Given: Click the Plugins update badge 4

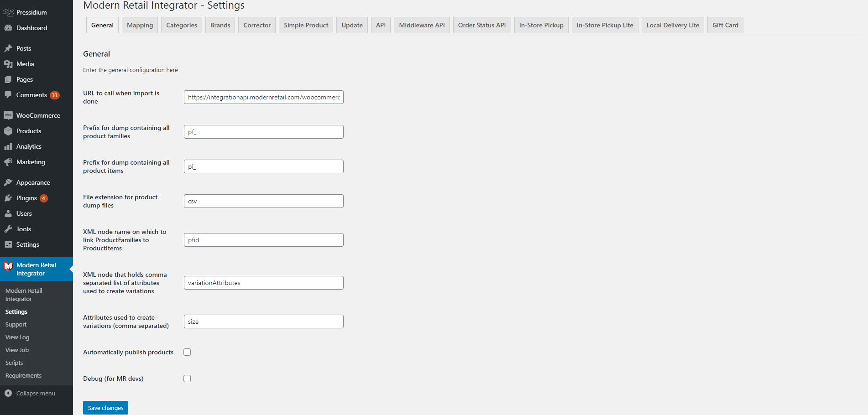Looking at the screenshot, I should [44, 198].
